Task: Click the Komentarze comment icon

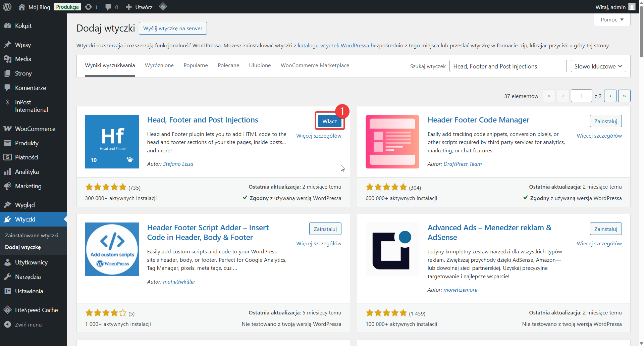Action: point(7,88)
